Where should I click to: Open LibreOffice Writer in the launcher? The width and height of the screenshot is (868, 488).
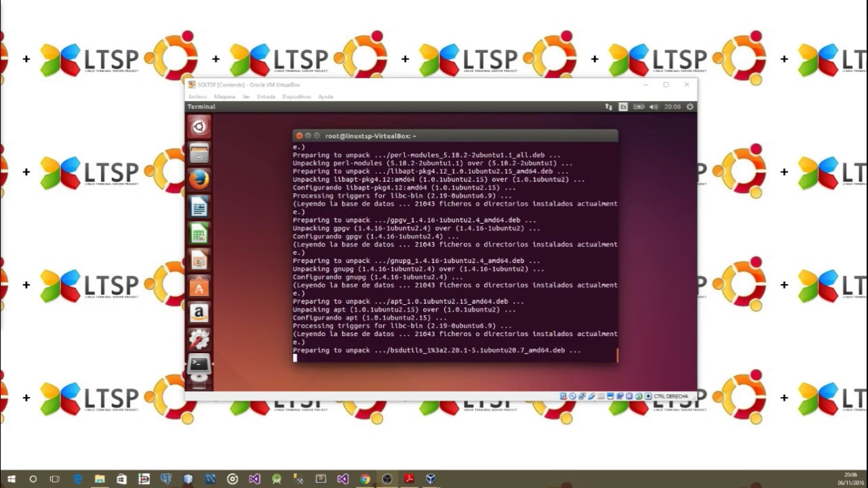pos(199,207)
